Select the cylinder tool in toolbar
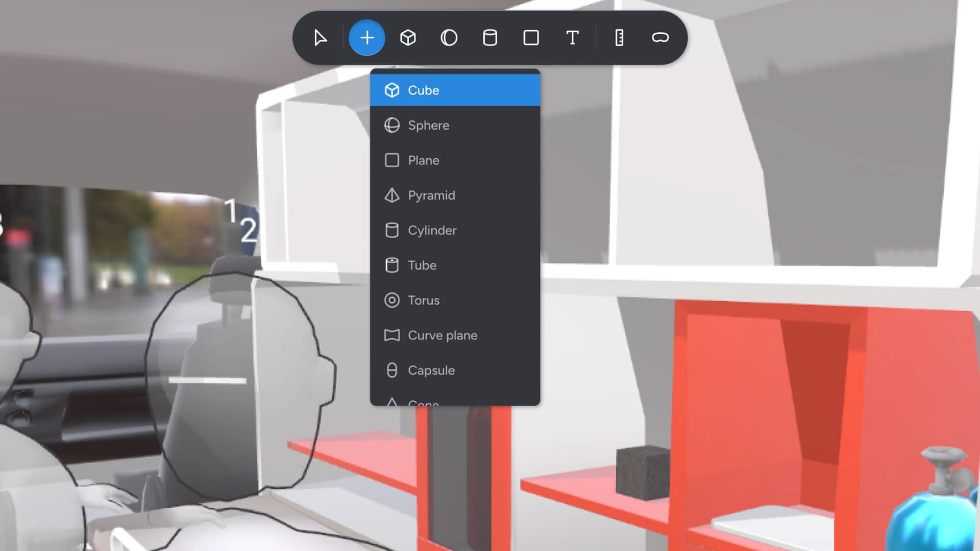This screenshot has height=551, width=980. pos(490,38)
